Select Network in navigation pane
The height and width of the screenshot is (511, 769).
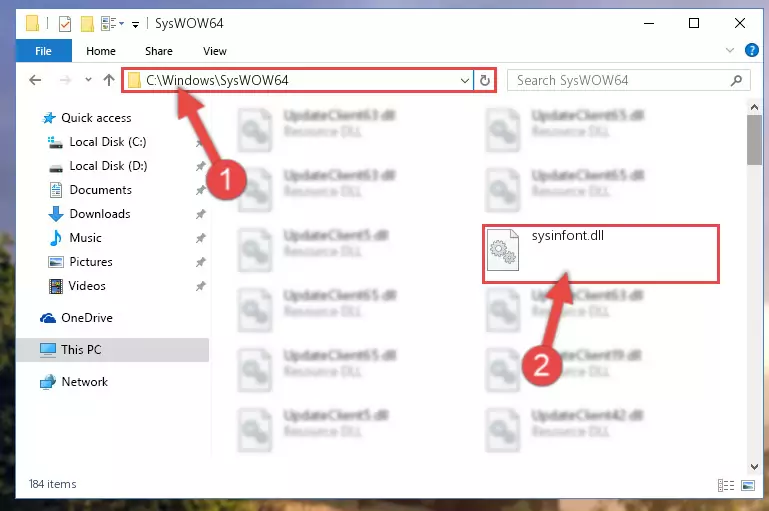[84, 382]
